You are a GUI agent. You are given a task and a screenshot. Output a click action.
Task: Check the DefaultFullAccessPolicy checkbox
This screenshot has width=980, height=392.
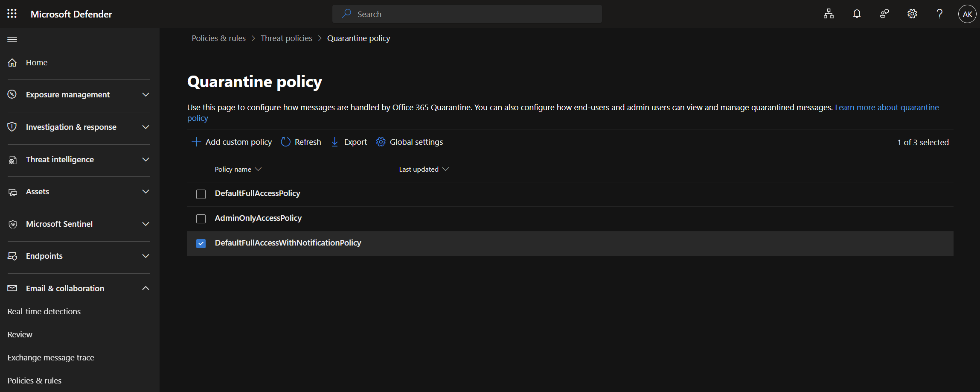201,194
